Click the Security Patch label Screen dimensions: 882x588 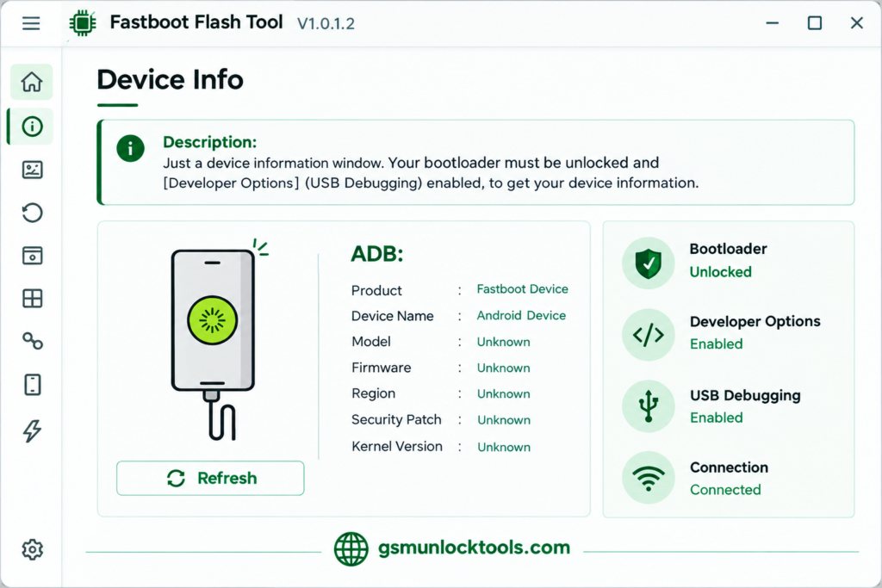tap(396, 420)
